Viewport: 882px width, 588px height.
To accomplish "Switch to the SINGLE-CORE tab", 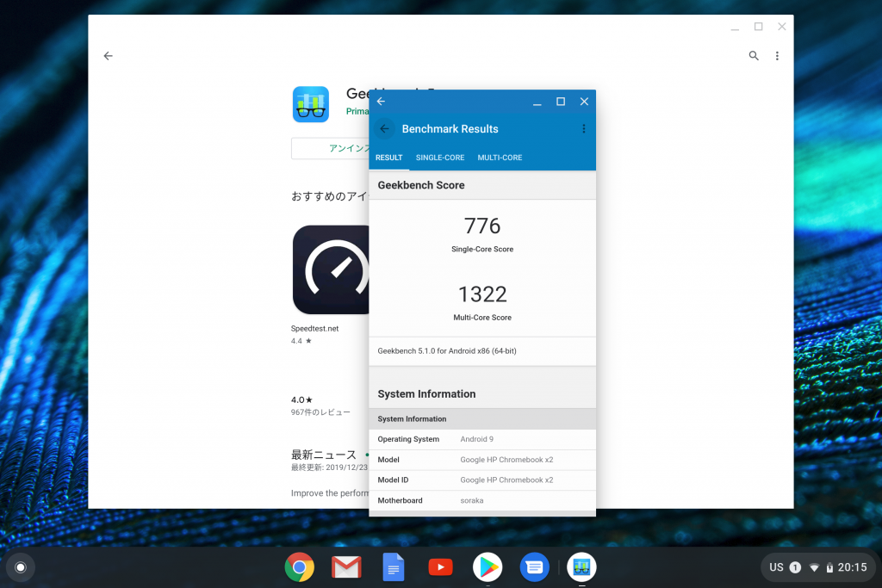I will click(440, 158).
